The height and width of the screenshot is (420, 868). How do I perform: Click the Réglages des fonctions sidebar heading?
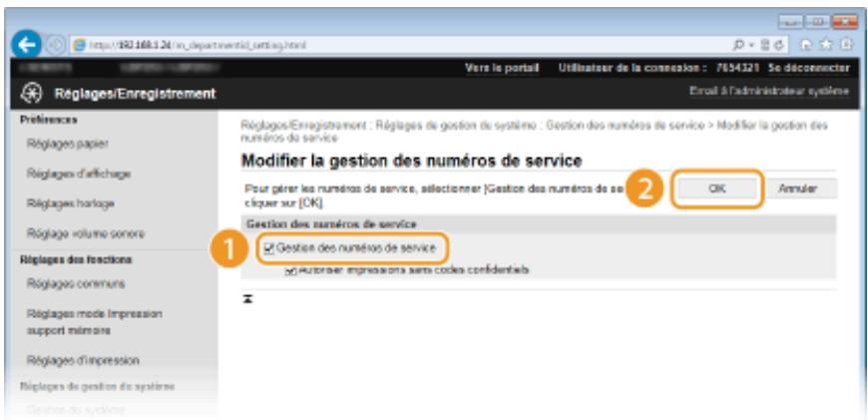point(76,259)
